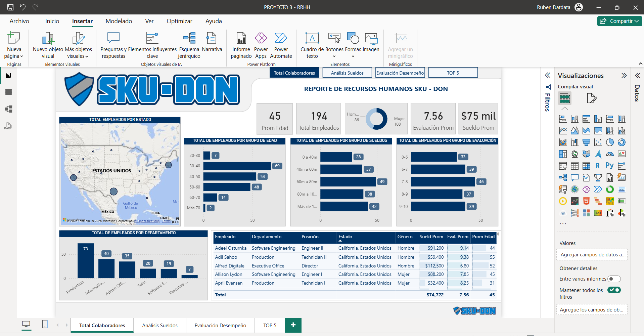Open the Modelado ribbon tab
The image size is (644, 336).
pyautogui.click(x=119, y=21)
